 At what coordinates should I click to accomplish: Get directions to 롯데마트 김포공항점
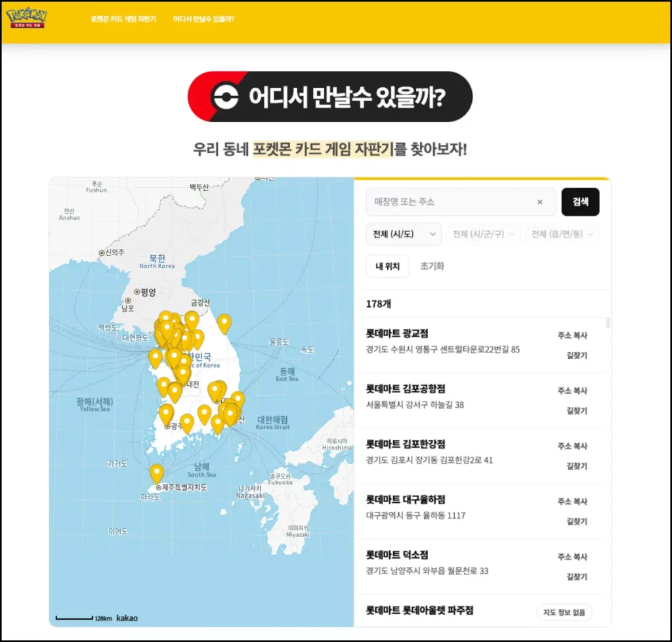576,410
